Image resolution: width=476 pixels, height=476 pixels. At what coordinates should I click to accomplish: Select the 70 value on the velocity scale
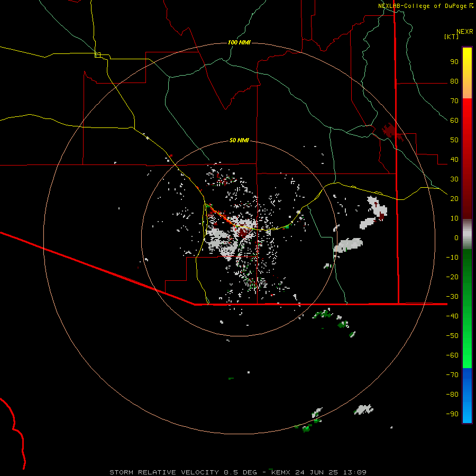click(x=454, y=101)
